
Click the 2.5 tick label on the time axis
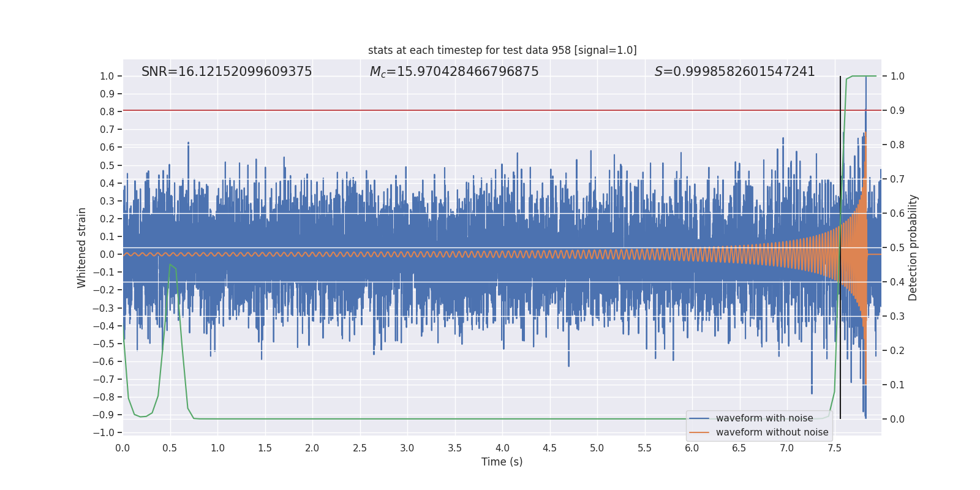pyautogui.click(x=360, y=448)
